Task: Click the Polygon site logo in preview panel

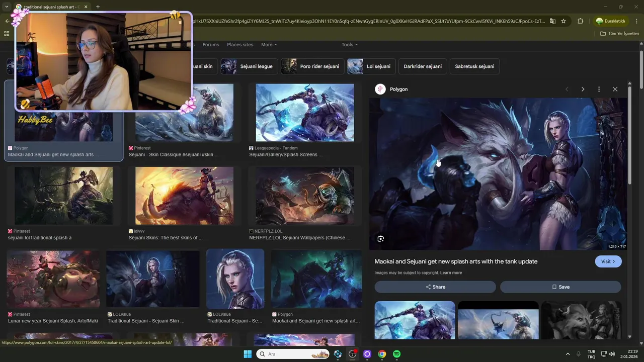Action: pos(380,89)
